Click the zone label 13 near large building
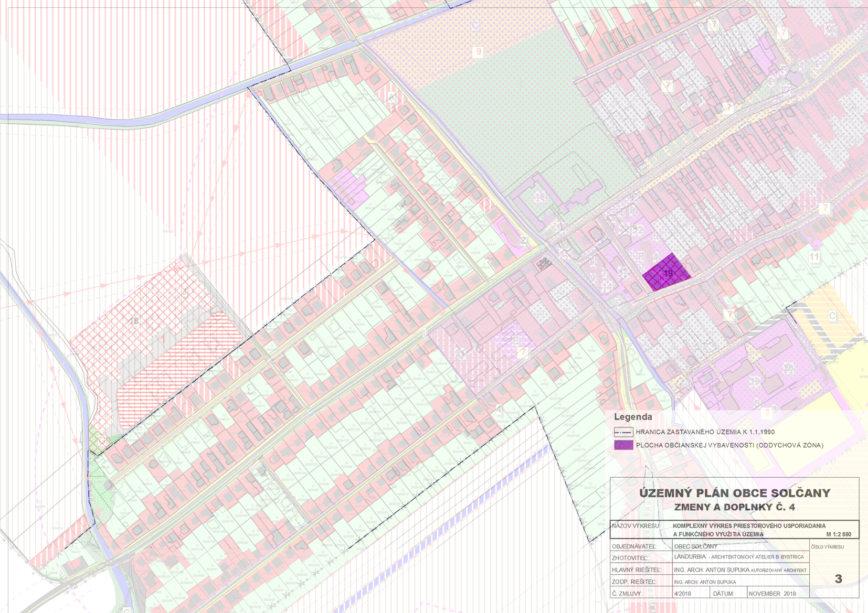 pyautogui.click(x=539, y=197)
